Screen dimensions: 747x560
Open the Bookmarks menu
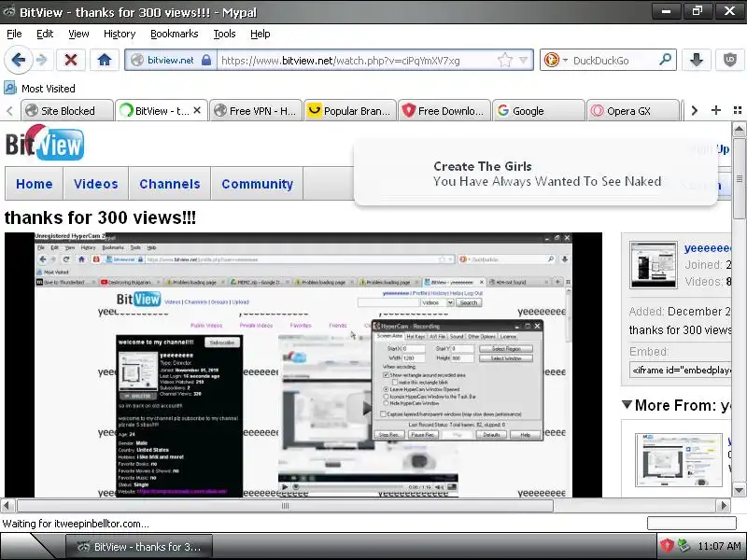click(x=175, y=34)
